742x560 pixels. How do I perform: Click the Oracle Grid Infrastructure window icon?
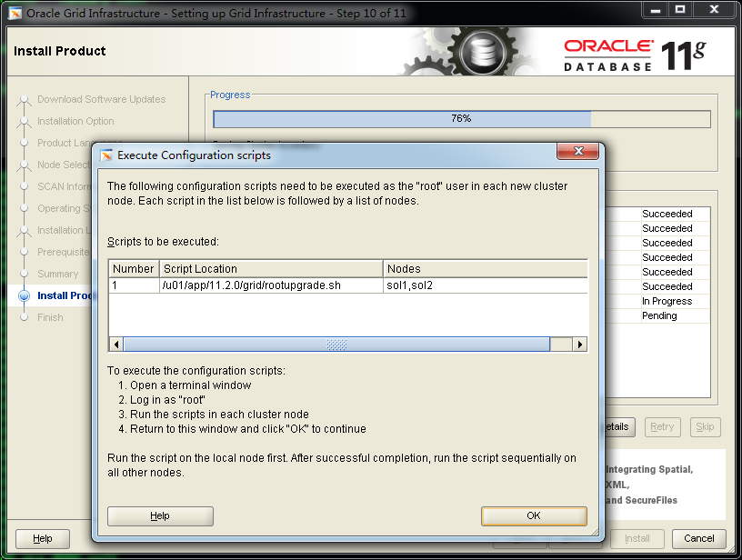15,14
